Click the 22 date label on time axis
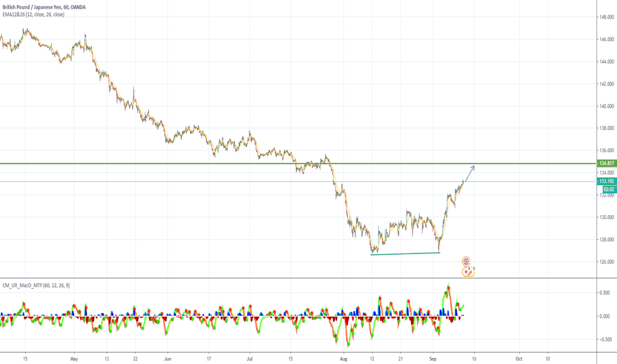 (x=135, y=359)
